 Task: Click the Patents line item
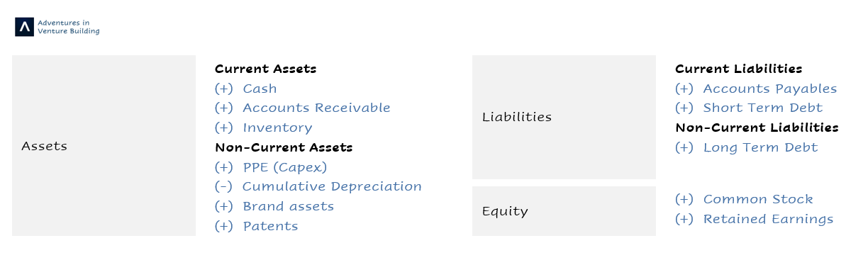[256, 226]
